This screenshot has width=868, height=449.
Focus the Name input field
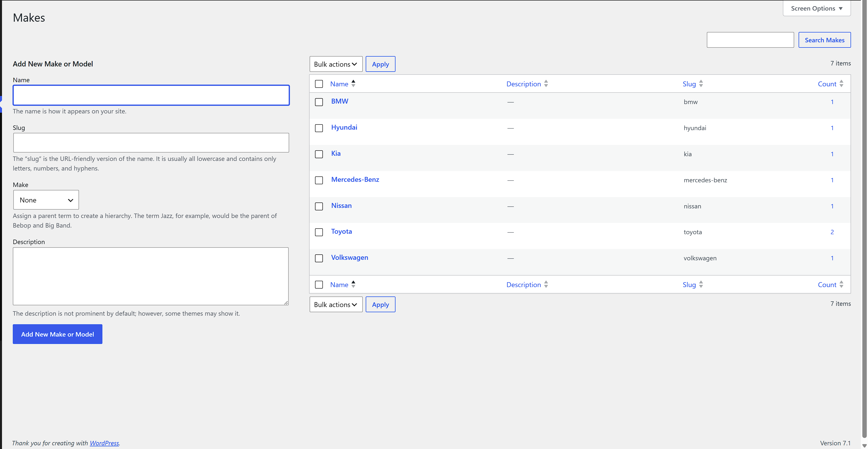coord(151,95)
